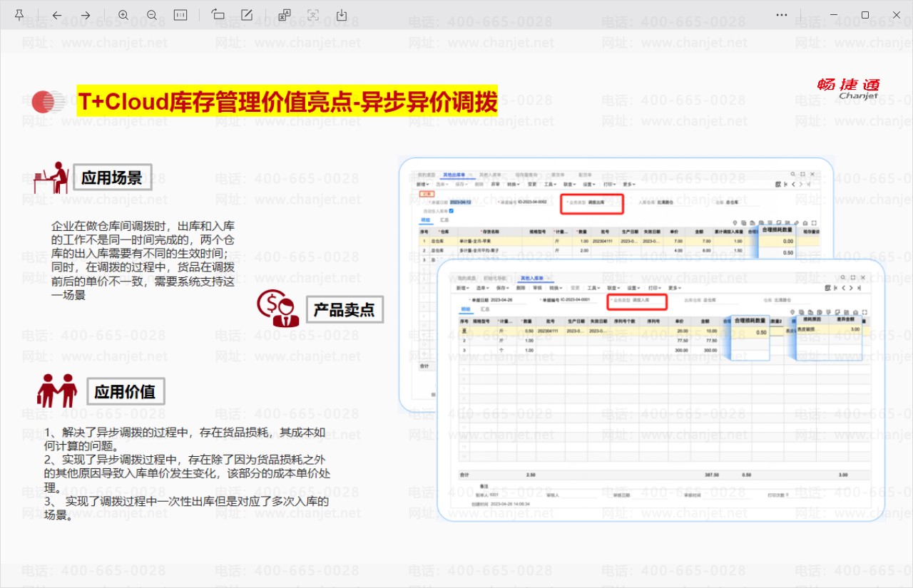This screenshot has width=913, height=588.
Task: Translate the text in the image
Action: tap(284, 15)
